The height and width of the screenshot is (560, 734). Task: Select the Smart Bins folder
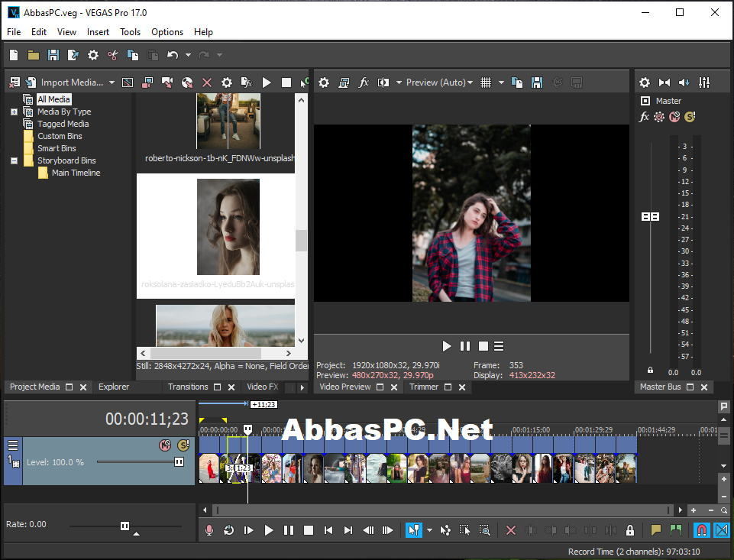pos(57,148)
